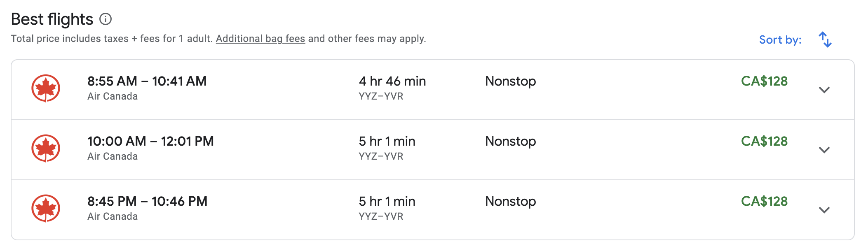Image resolution: width=868 pixels, height=251 pixels.
Task: Click the CA$128 price on the second flight
Action: 764,142
